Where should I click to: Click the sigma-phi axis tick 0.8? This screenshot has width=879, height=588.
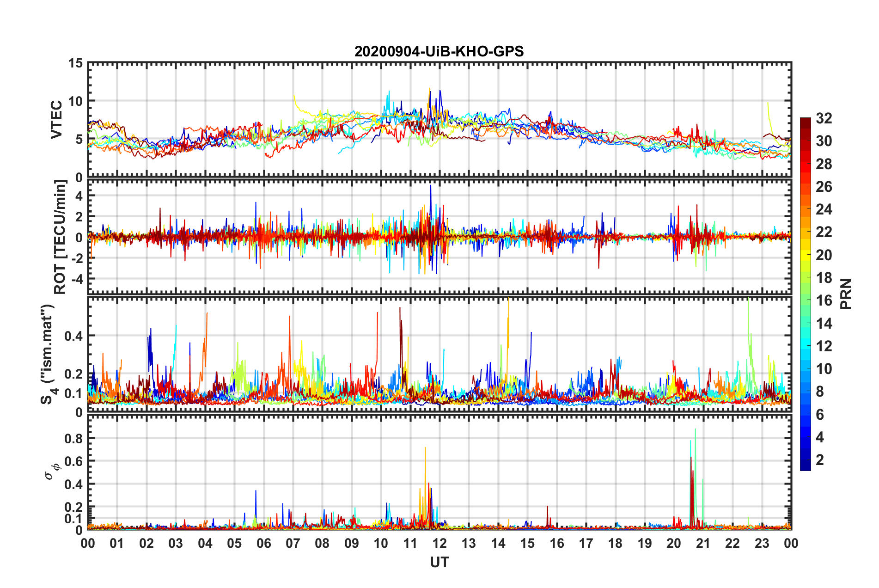(x=73, y=438)
